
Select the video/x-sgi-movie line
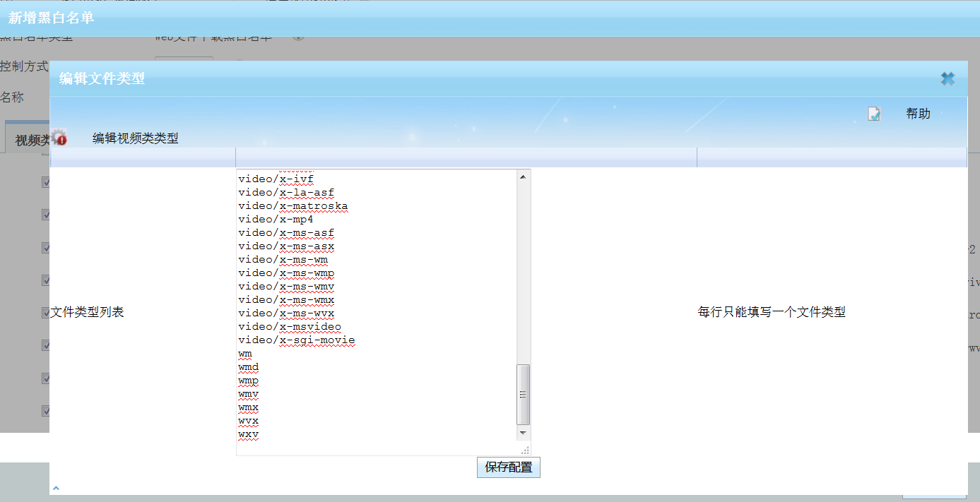tap(297, 340)
